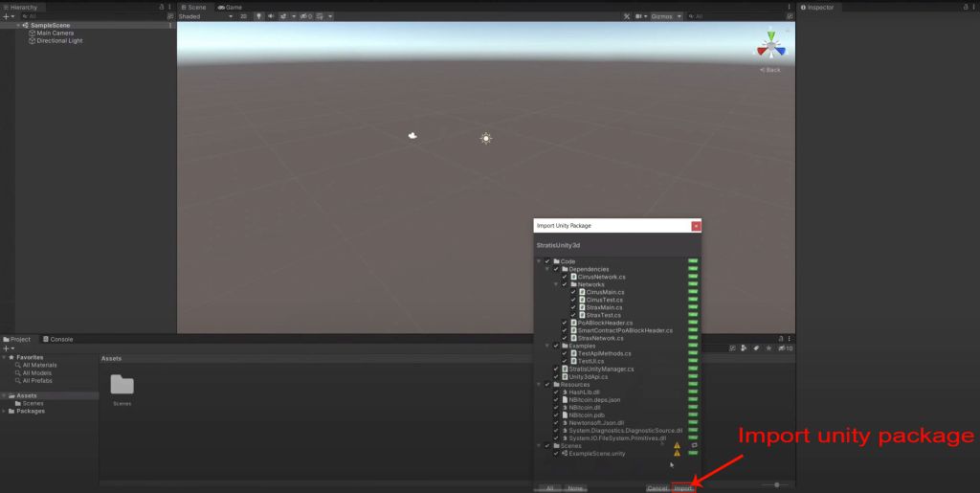980x493 pixels.
Task: Click the None button in import dialog
Action: coord(575,488)
